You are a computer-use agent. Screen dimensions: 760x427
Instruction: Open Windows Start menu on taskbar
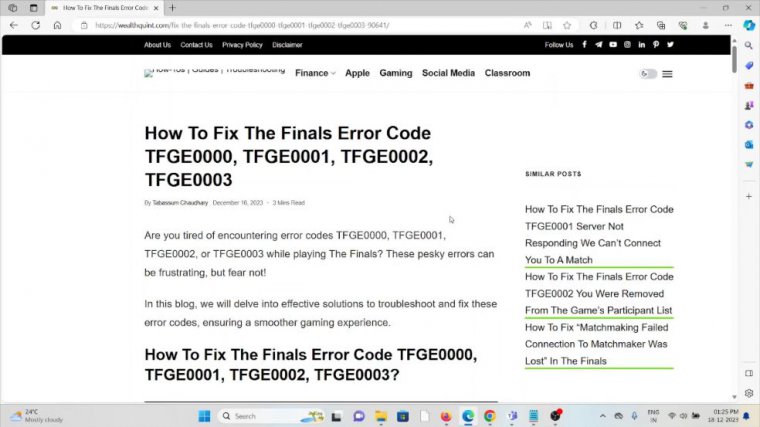[x=204, y=416]
